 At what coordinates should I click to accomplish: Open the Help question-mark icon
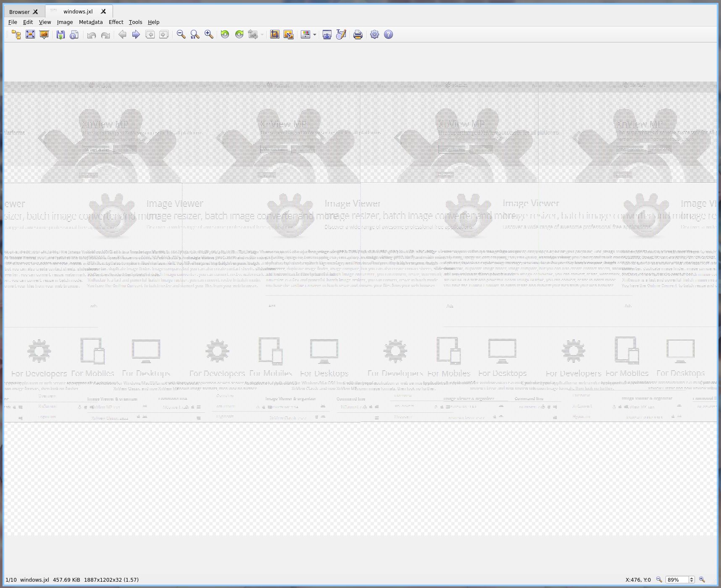pyautogui.click(x=388, y=34)
